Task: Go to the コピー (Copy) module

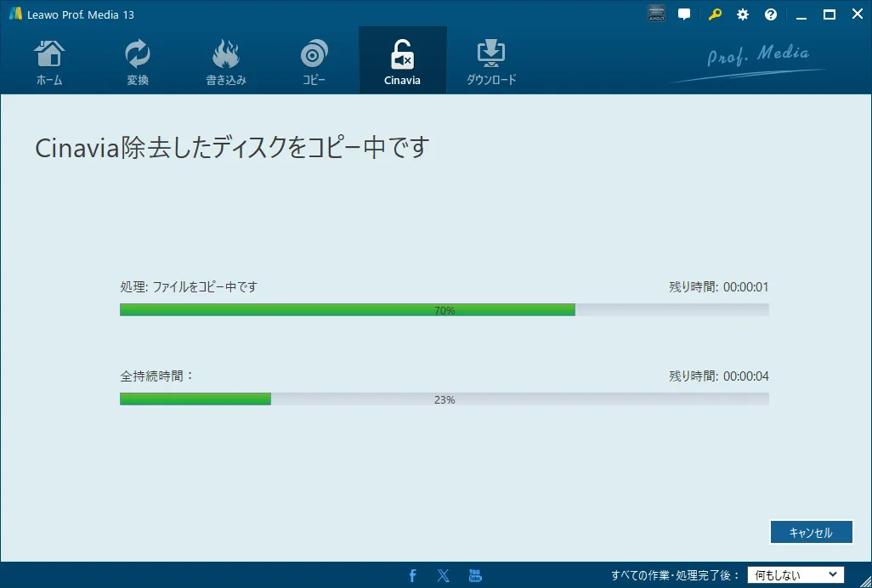Action: (314, 60)
